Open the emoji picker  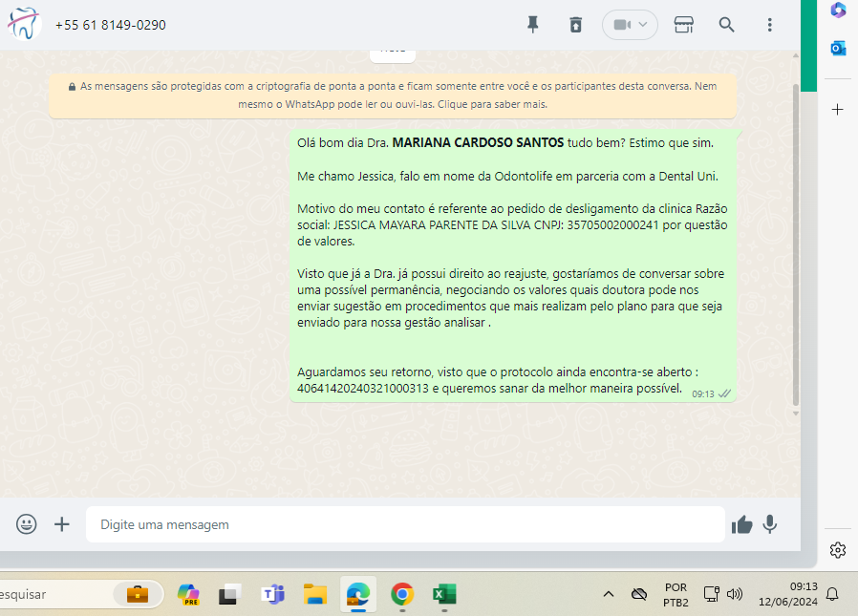[26, 524]
